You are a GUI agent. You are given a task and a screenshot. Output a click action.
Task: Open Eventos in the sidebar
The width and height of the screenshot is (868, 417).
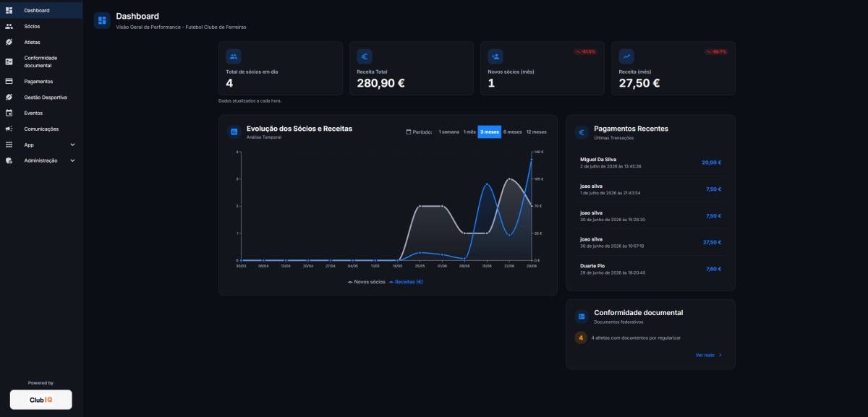pyautogui.click(x=41, y=113)
